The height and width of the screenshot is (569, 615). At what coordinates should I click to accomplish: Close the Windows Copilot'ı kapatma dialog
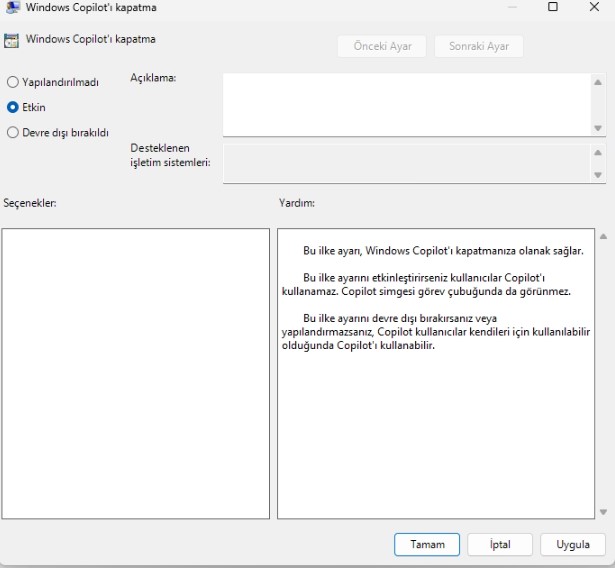tap(594, 7)
